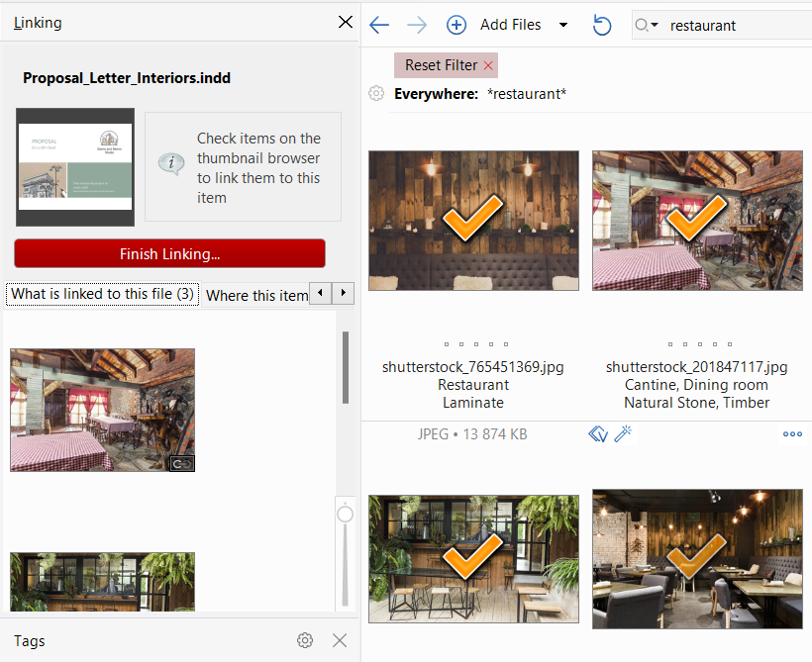Click the Finish Linking button
Viewport: 812px width, 662px height.
tap(169, 253)
